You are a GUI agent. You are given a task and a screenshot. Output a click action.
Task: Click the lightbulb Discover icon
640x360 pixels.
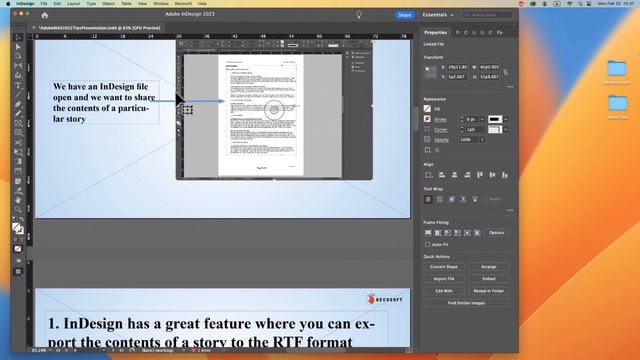[359, 15]
